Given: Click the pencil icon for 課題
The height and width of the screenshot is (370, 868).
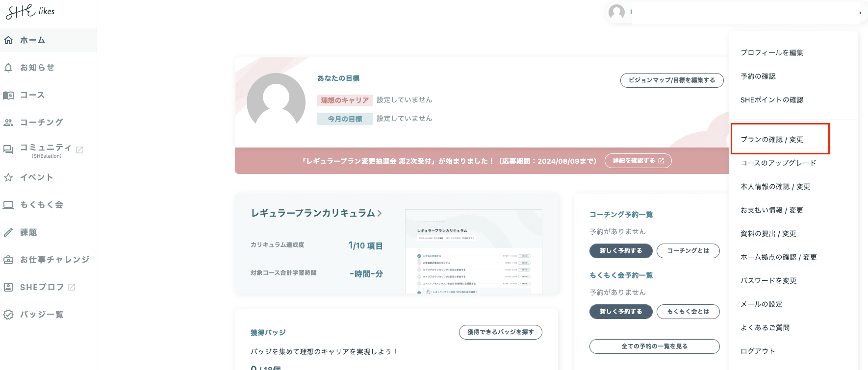Looking at the screenshot, I should click(x=8, y=232).
